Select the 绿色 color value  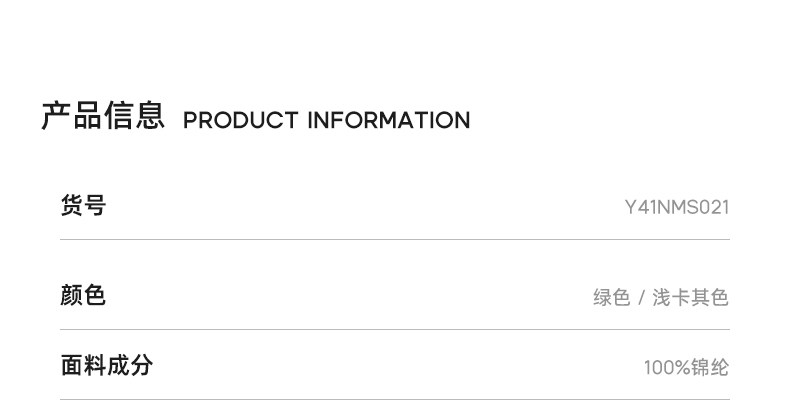611,297
